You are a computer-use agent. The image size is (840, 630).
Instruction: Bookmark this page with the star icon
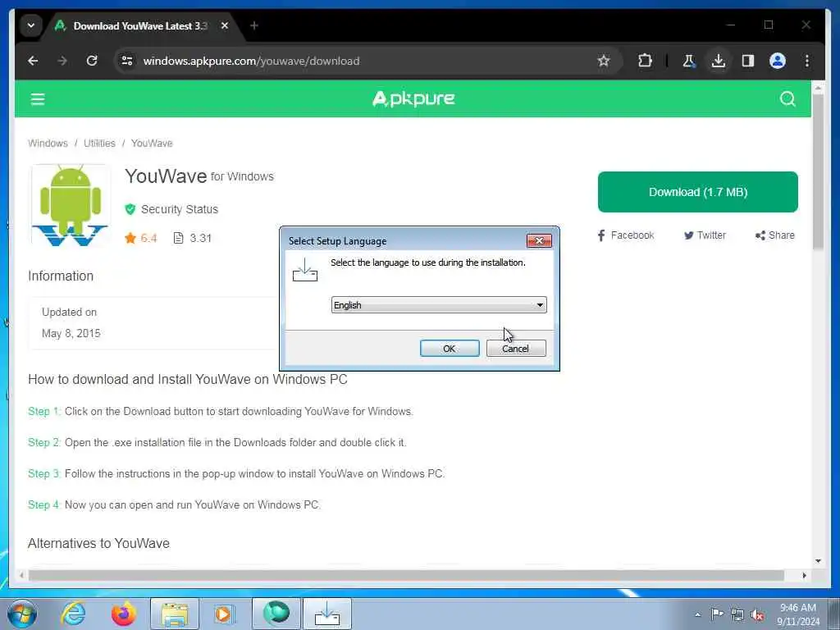[x=604, y=61]
